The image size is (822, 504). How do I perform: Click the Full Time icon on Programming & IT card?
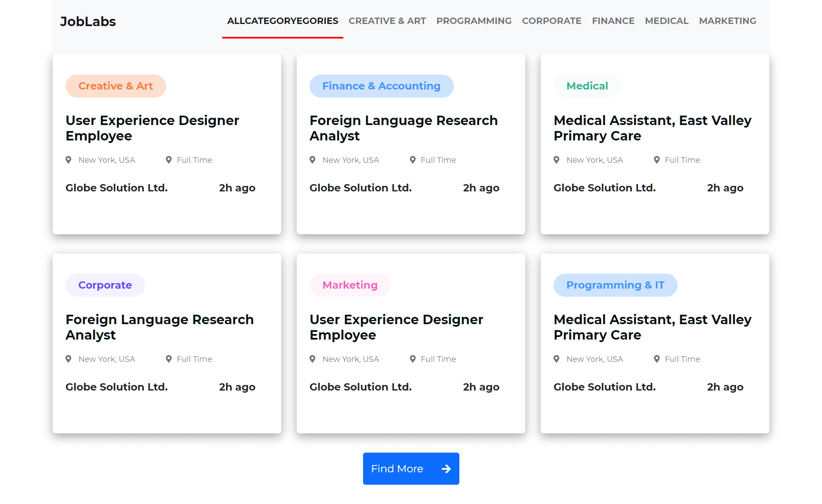click(x=656, y=359)
